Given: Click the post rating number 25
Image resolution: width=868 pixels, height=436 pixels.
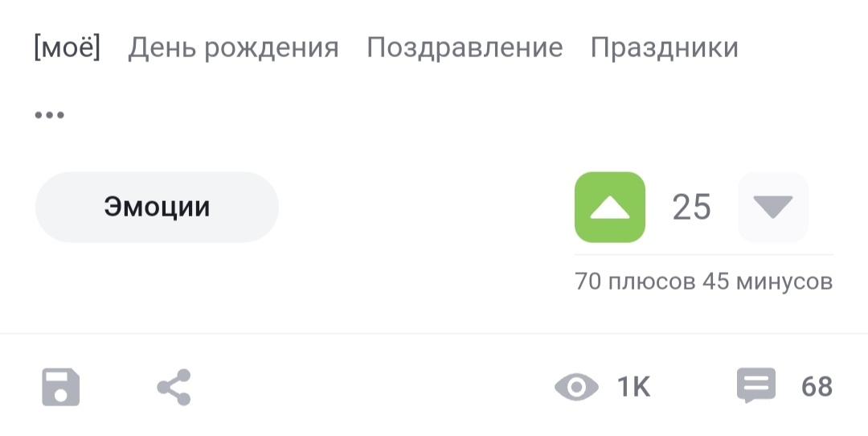Looking at the screenshot, I should click(x=691, y=208).
